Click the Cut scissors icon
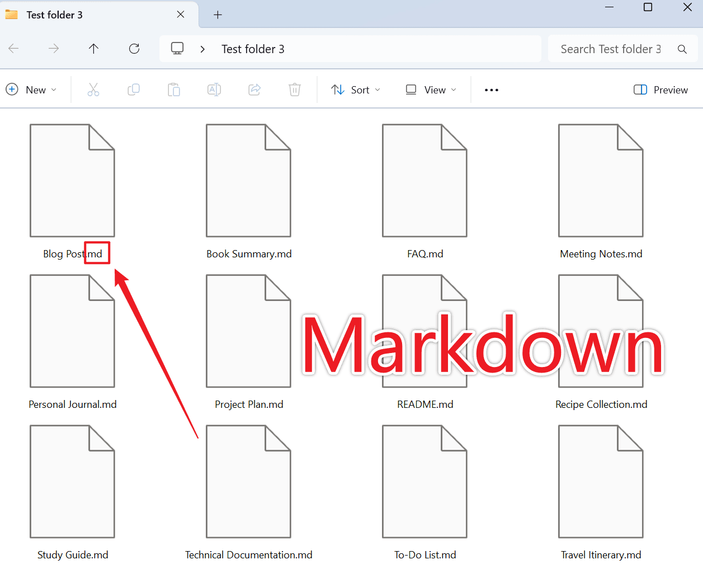Viewport: 703px width, 588px height. (93, 90)
